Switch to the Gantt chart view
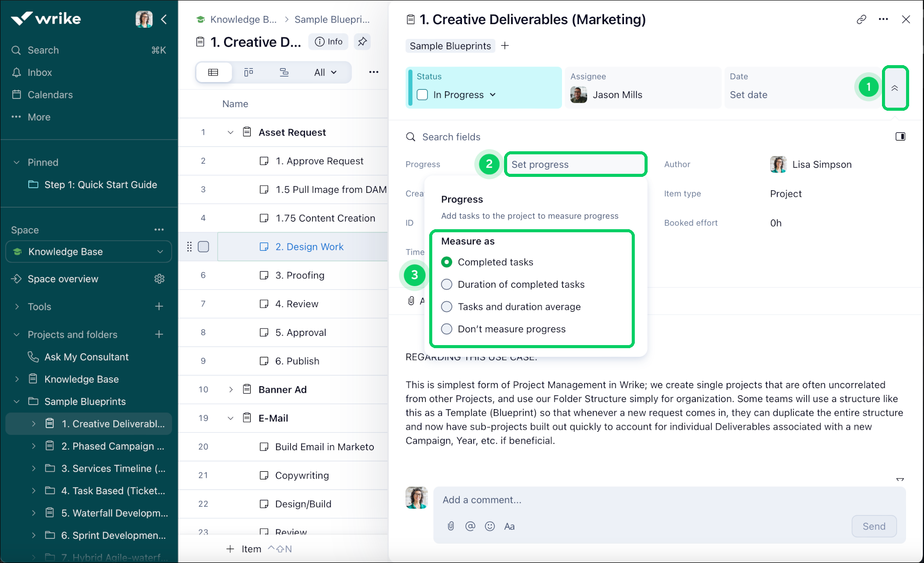924x563 pixels. point(284,72)
